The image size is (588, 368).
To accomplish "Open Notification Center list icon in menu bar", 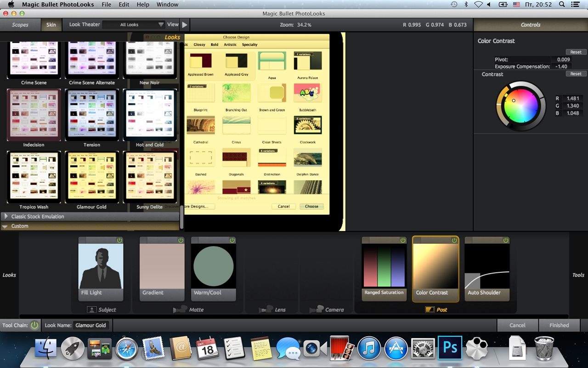I will coord(576,4).
